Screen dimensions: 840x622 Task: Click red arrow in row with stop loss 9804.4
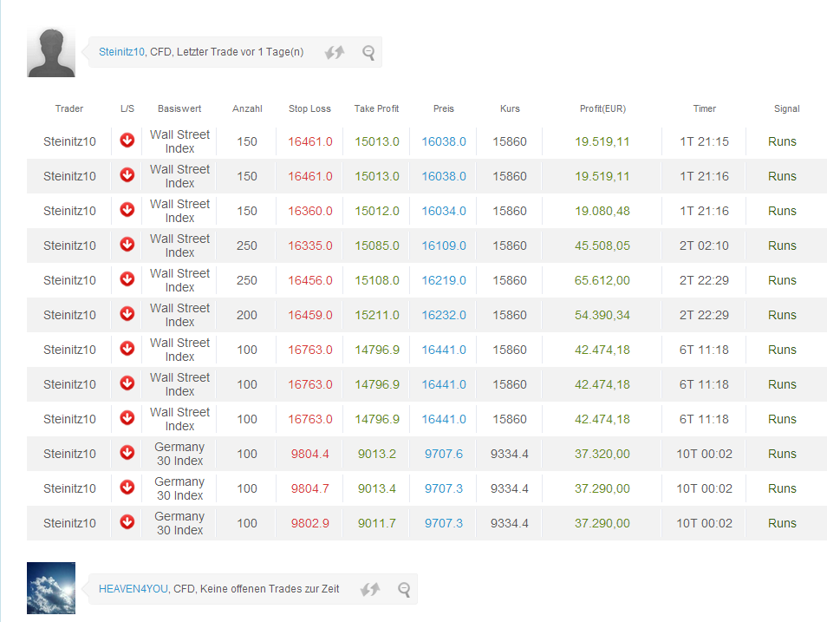click(x=127, y=453)
